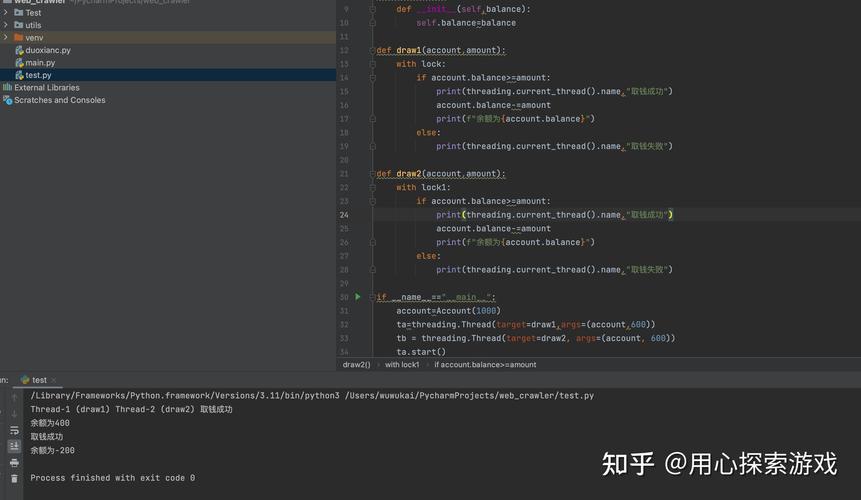The image size is (861, 500).
Task: Click the test tab's Python icon in Run panel
Action: point(25,380)
